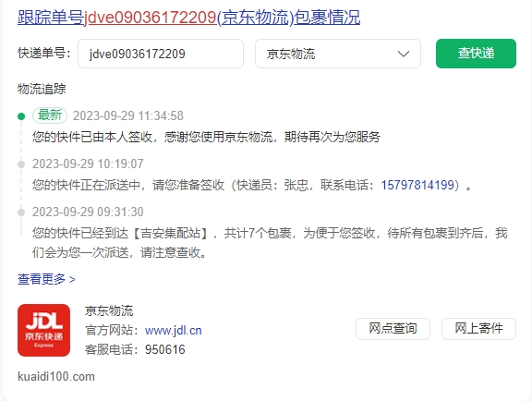Click the 2023-09-29 11:34:58 timestamp

click(x=128, y=115)
